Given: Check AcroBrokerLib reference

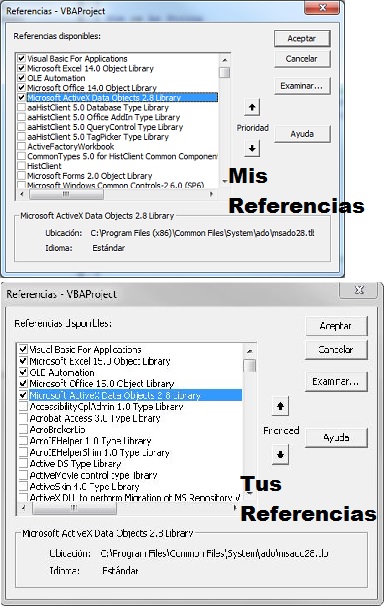Looking at the screenshot, I should [23, 430].
